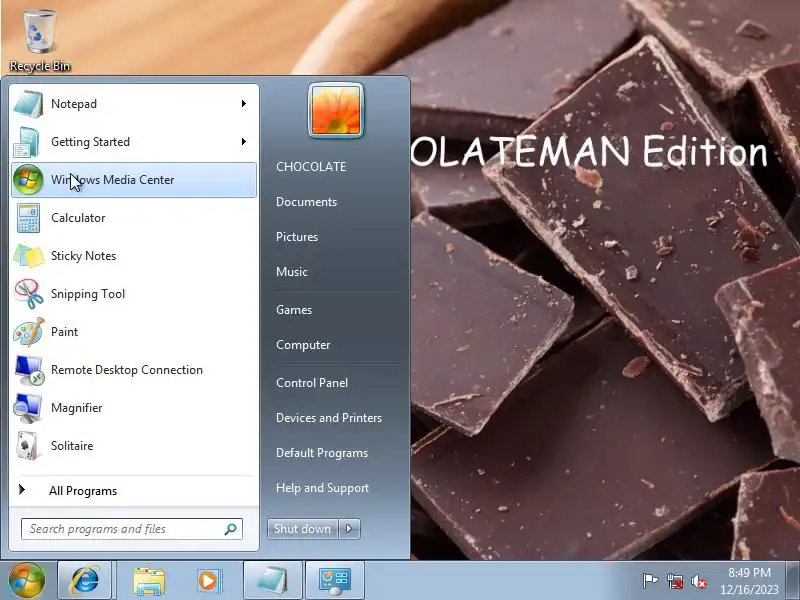Launch the Snipping Tool scissors icon
The image size is (800, 600).
click(29, 294)
